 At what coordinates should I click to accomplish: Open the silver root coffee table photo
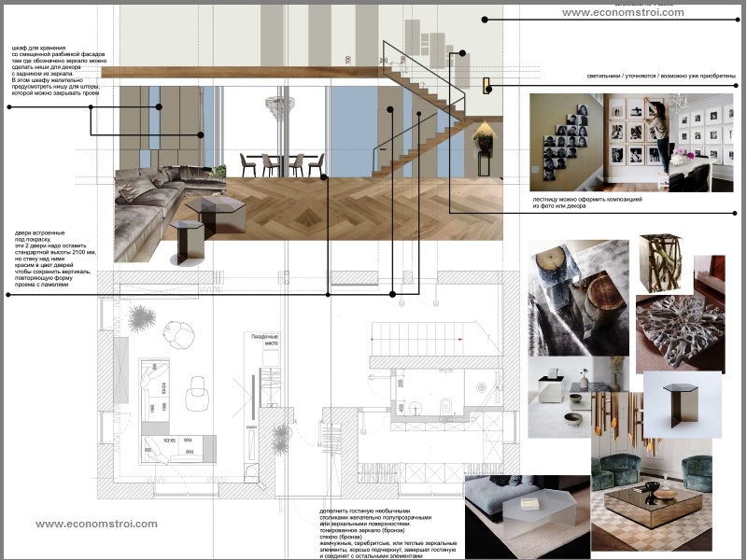pos(681,333)
